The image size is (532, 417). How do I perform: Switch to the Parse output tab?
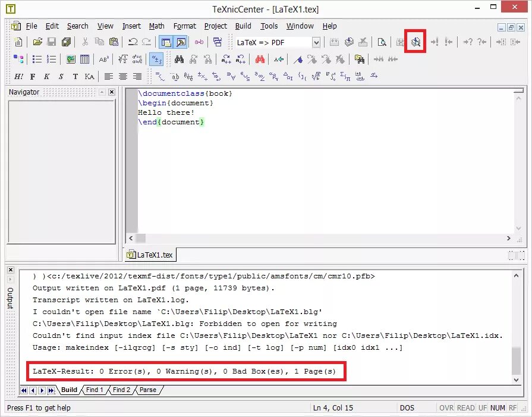click(x=148, y=390)
